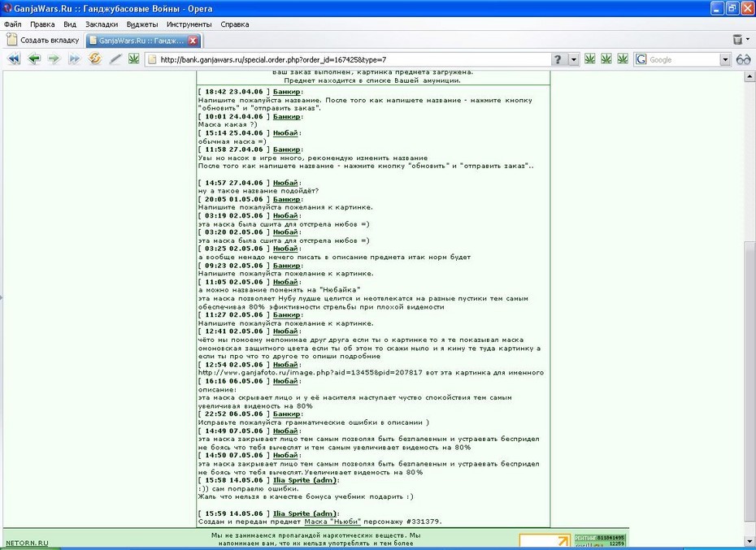Click the text 'обычная маска =)'
This screenshot has height=550, width=756.
click(x=232, y=141)
